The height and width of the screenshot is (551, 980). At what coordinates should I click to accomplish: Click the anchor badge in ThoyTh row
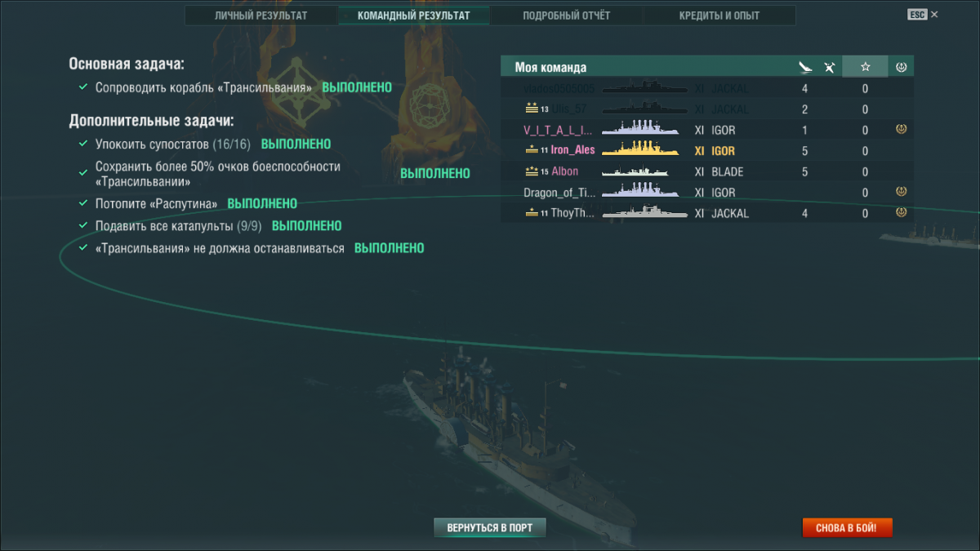[902, 212]
